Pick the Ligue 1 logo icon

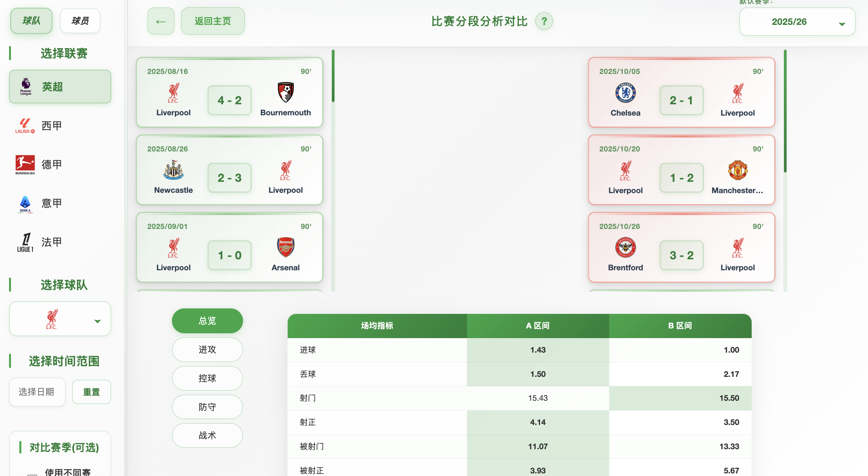25,243
